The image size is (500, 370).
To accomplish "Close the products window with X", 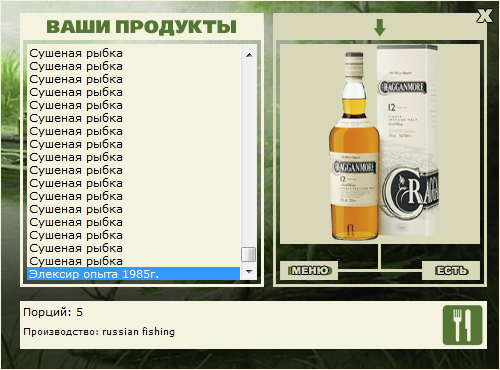I will [484, 16].
